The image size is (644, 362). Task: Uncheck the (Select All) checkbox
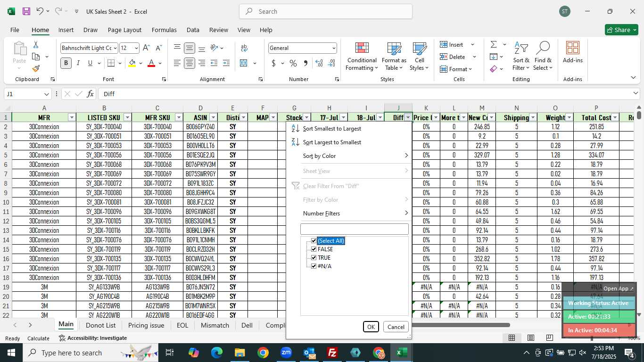tap(314, 241)
